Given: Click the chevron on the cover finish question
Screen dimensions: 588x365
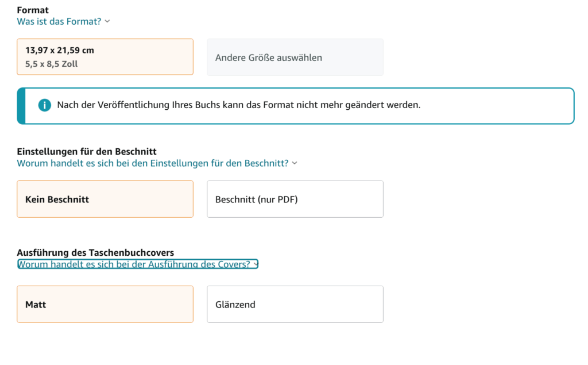Looking at the screenshot, I should pyautogui.click(x=254, y=264).
